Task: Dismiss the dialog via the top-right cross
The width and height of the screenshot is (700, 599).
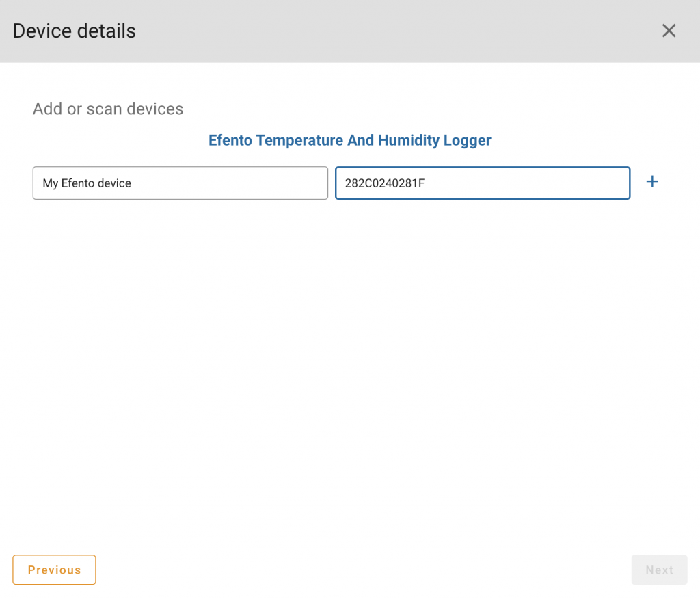Action: point(669,31)
